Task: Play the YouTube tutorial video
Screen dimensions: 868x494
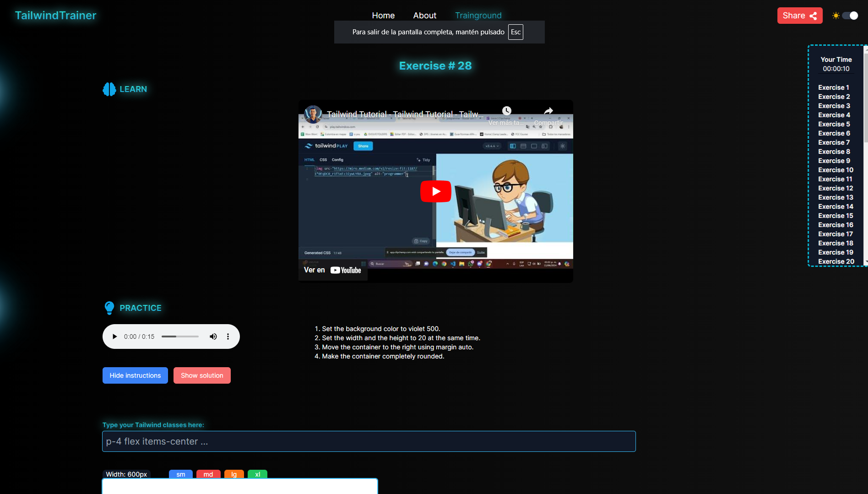Action: [x=435, y=191]
